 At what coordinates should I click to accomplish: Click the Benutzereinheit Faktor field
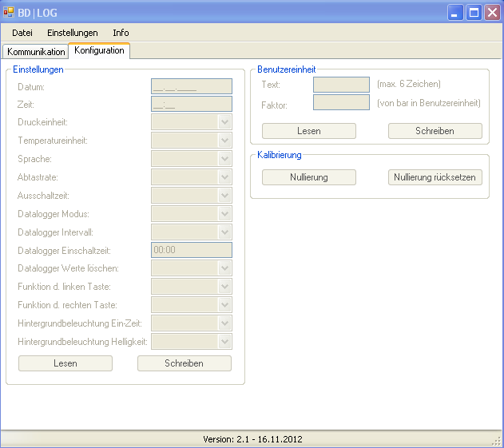pyautogui.click(x=341, y=102)
